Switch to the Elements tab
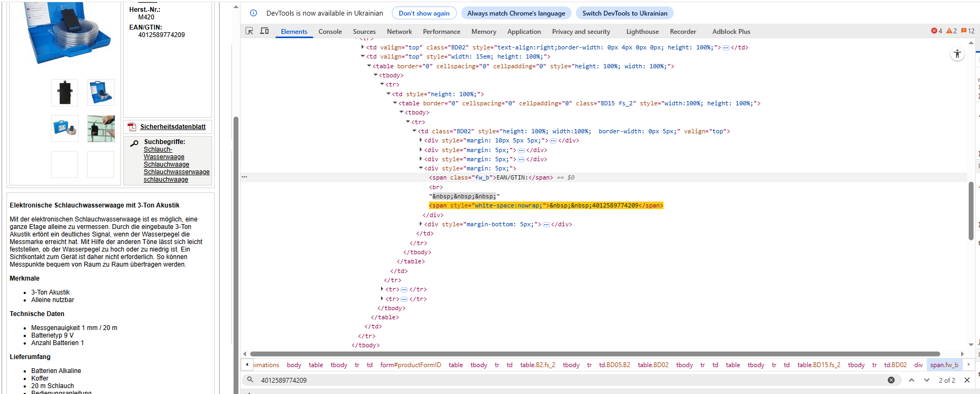 (x=294, y=32)
